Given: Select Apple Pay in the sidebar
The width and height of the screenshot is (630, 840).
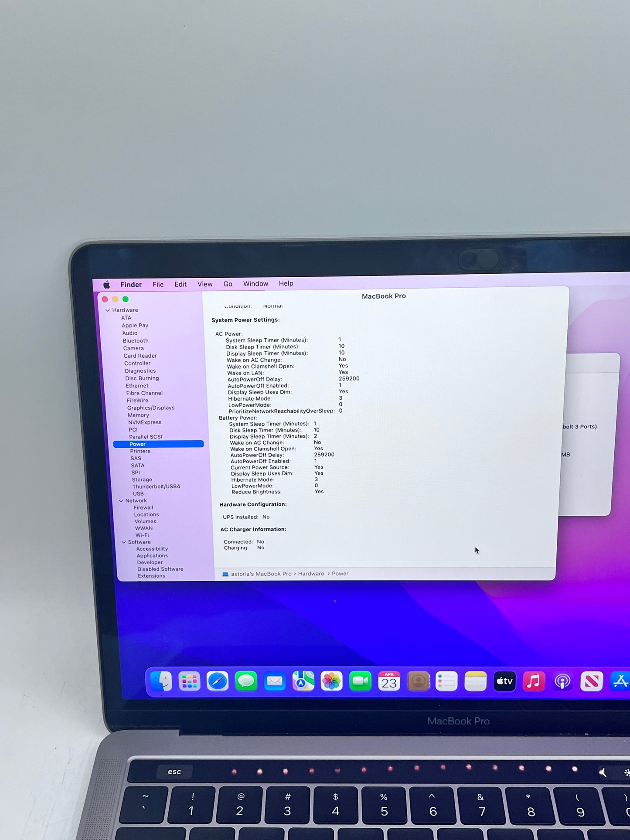Looking at the screenshot, I should coord(135,326).
